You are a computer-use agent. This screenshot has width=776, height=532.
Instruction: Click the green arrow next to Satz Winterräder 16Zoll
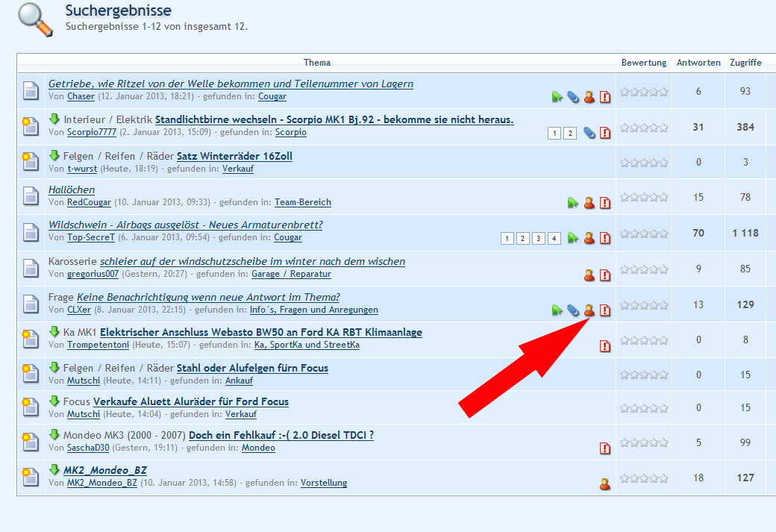[54, 155]
